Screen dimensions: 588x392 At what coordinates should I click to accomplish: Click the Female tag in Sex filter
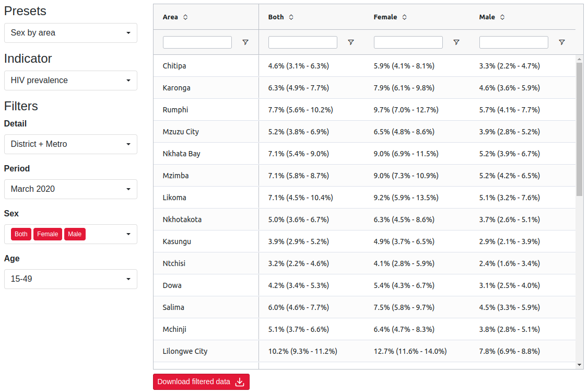pos(48,234)
